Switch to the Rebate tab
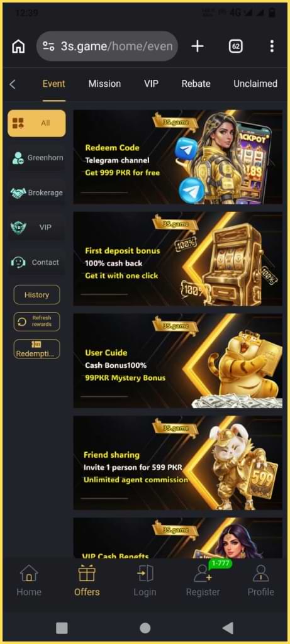Viewport: 290px width, 644px height. 196,84
